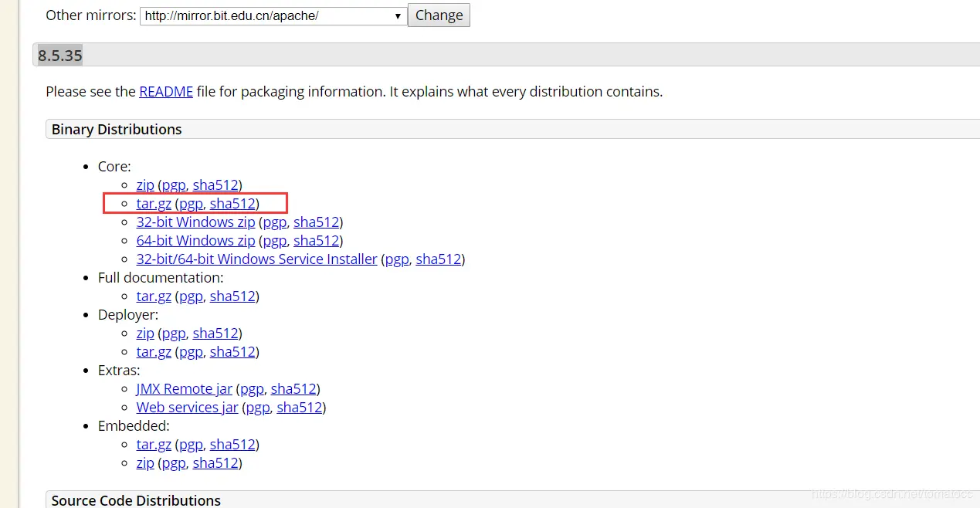Image resolution: width=980 pixels, height=508 pixels.
Task: Download the Deployer zip file
Action: (x=145, y=334)
